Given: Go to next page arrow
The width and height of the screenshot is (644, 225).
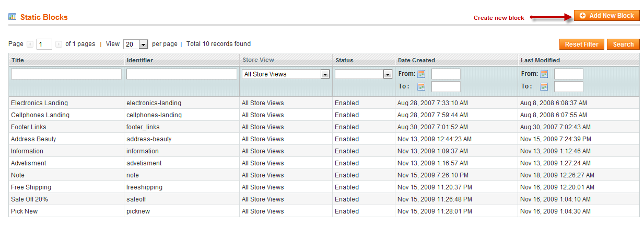Looking at the screenshot, I should [58, 44].
